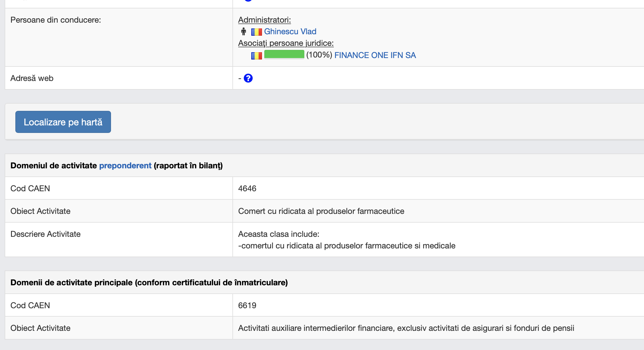This screenshot has width=644, height=350.
Task: Click the CAEN code value 6619
Action: click(247, 305)
